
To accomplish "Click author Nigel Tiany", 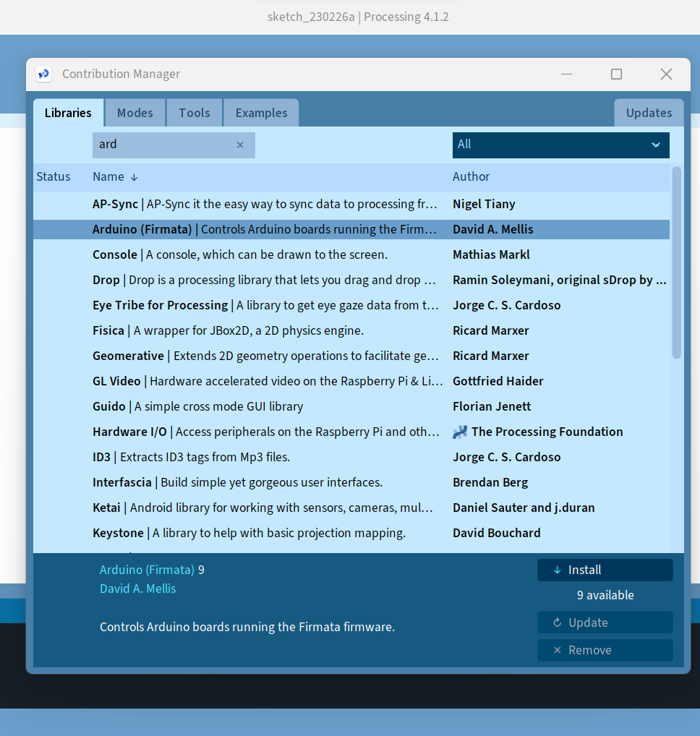I will click(484, 204).
